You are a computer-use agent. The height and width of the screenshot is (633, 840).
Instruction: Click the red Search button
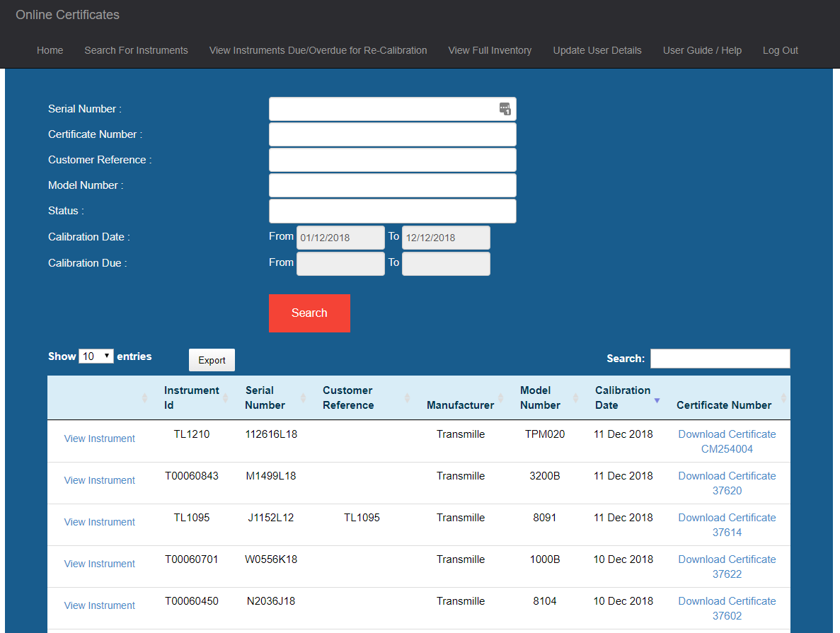(x=310, y=313)
